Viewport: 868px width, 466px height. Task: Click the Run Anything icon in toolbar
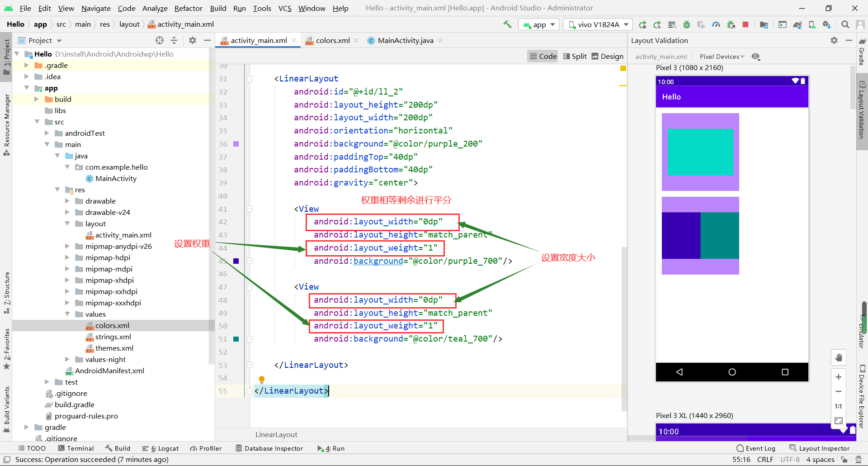click(x=783, y=24)
